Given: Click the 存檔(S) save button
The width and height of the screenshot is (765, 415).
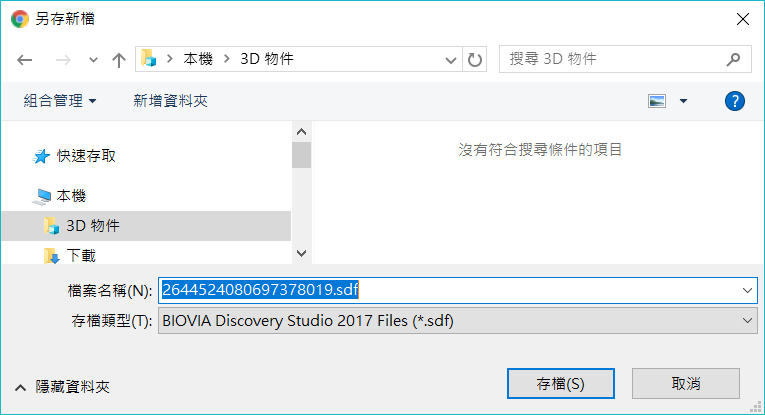Looking at the screenshot, I should pos(561,384).
